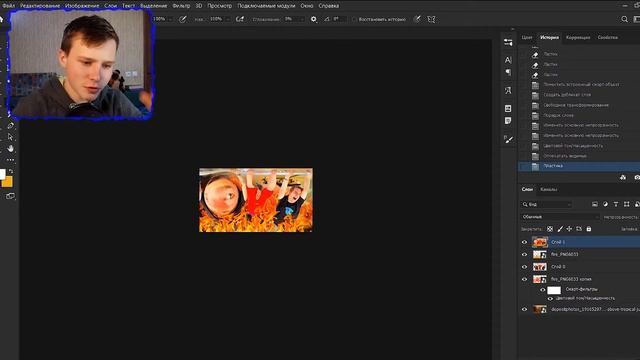
Task: Click the Слой 1 layer thumbnail
Action: [x=540, y=242]
